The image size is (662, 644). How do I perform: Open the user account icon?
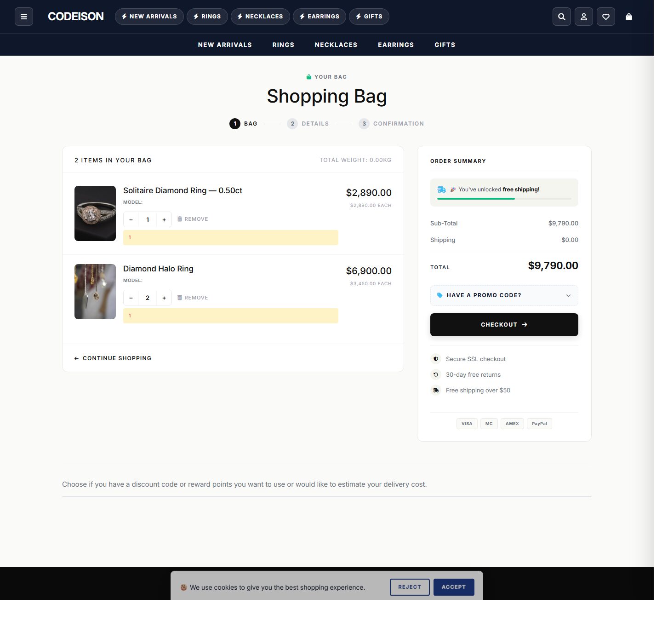pos(584,17)
